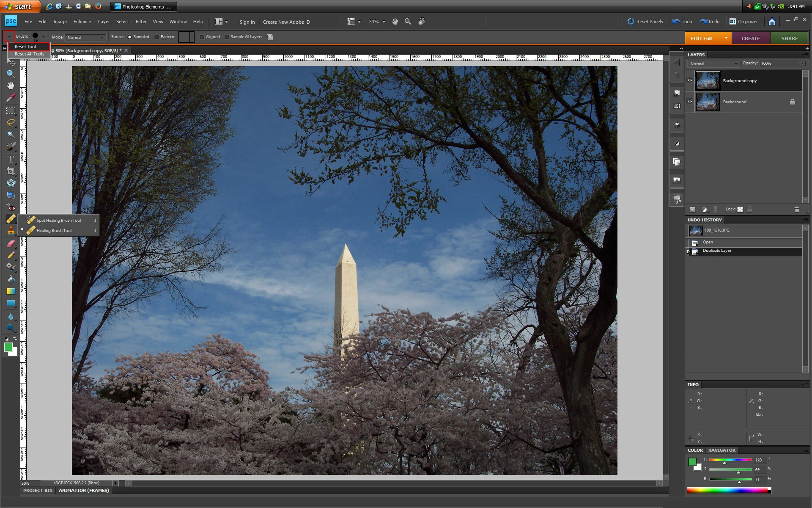
Task: Enable the Aligned checkbox
Action: pos(202,37)
